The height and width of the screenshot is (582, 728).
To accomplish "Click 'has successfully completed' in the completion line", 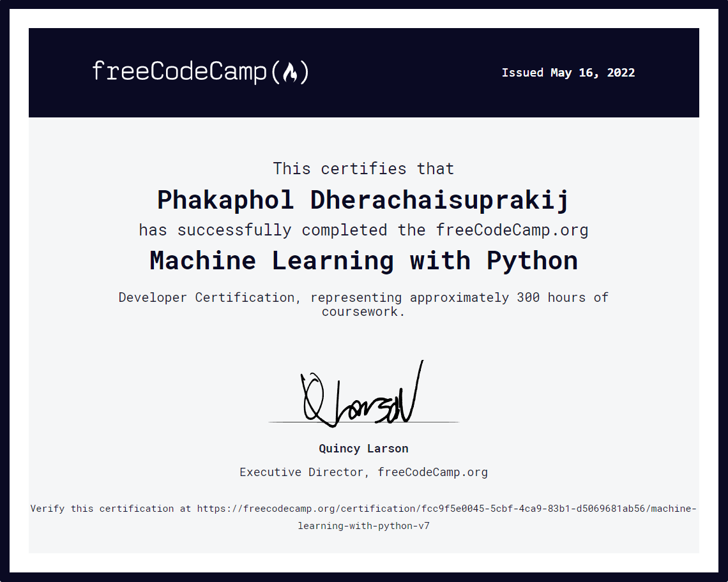I will tap(262, 230).
